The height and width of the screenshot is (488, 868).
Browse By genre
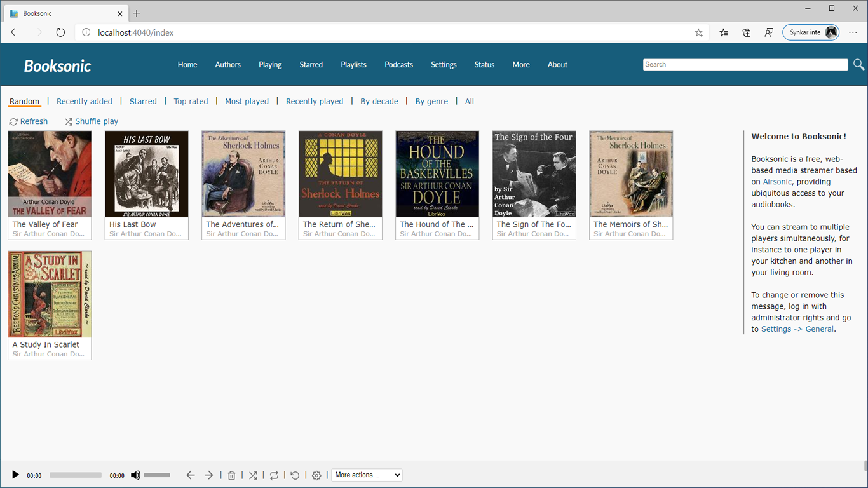tap(431, 102)
